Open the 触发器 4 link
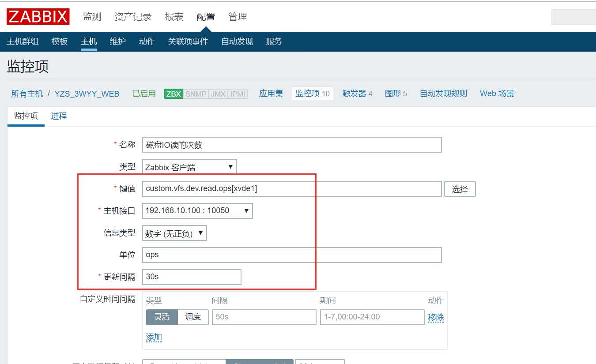596x364 pixels. [357, 94]
